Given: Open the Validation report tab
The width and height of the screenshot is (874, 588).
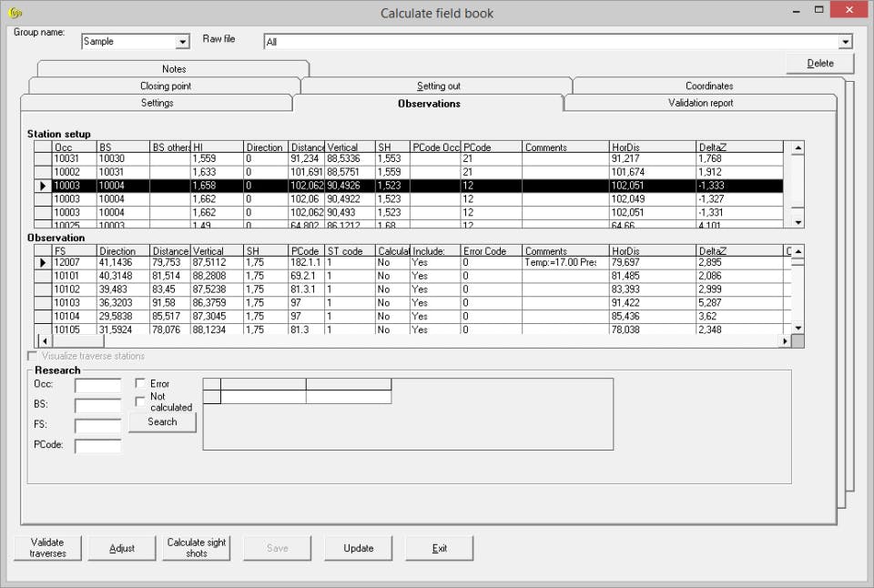Looking at the screenshot, I should (x=701, y=103).
